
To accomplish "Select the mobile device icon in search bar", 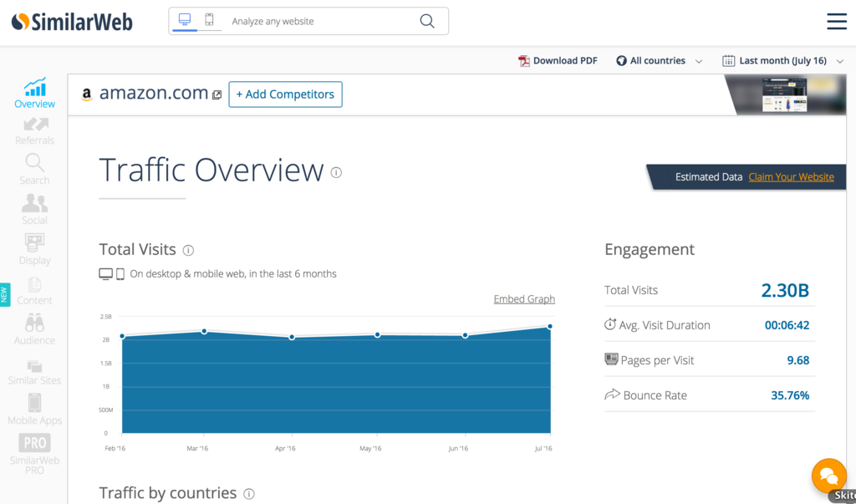I will point(209,20).
